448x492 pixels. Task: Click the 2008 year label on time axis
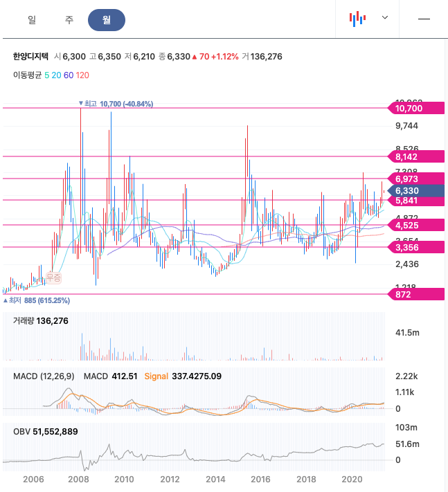[78, 480]
